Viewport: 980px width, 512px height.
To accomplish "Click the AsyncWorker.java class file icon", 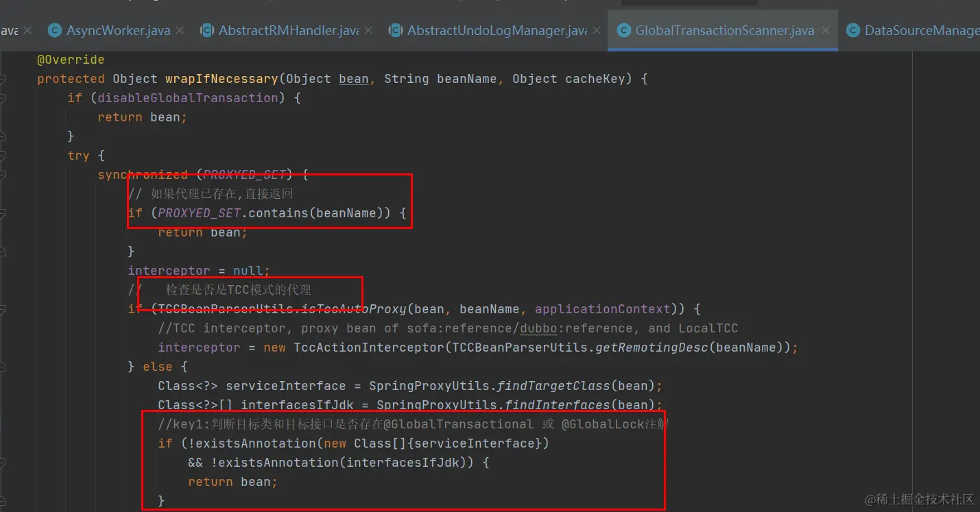I will click(x=55, y=30).
